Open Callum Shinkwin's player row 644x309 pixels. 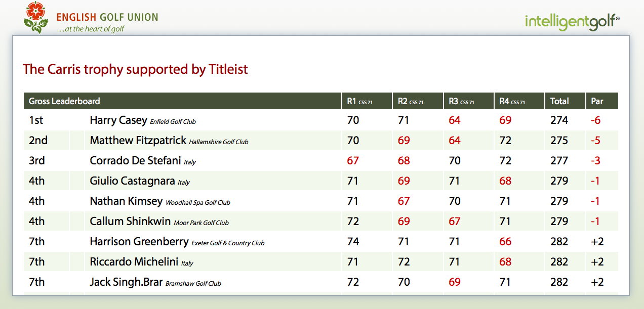tap(130, 222)
